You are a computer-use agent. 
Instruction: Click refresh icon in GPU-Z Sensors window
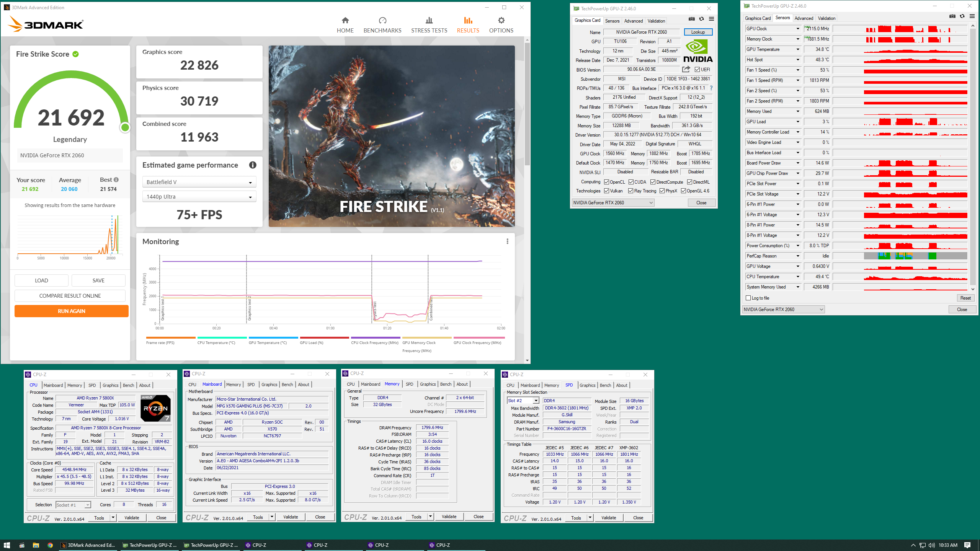962,16
